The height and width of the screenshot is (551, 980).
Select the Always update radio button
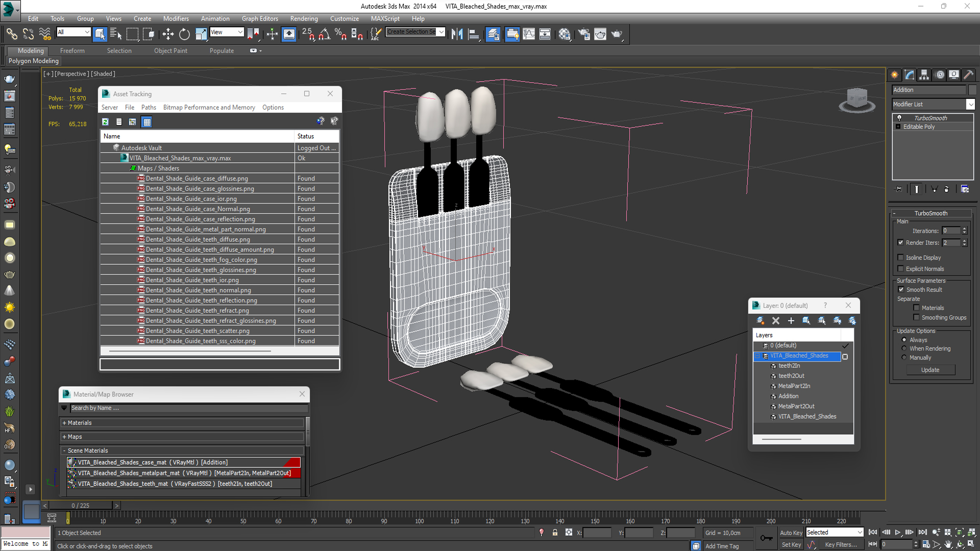pos(904,340)
